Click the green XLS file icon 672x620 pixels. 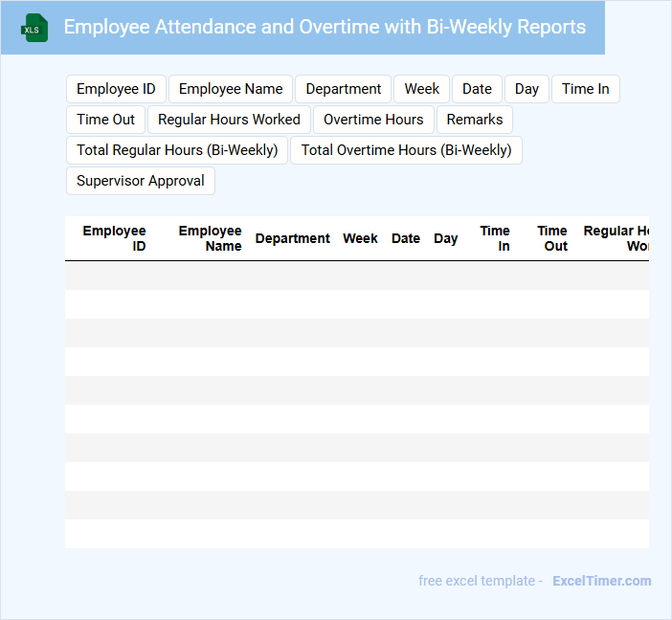click(34, 28)
